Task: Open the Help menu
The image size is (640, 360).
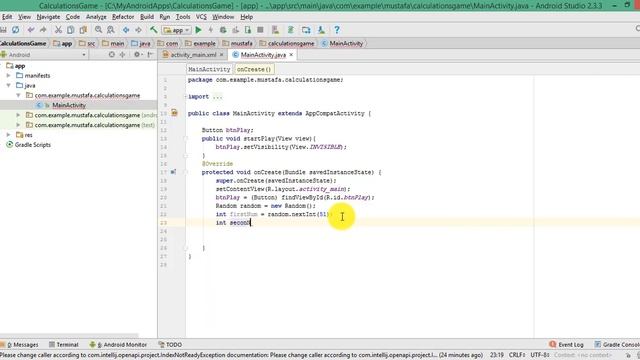Action: 247,17
